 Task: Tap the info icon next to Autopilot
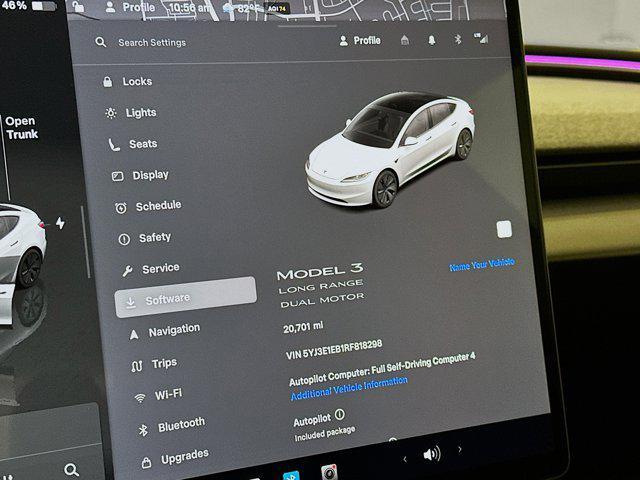coord(340,415)
